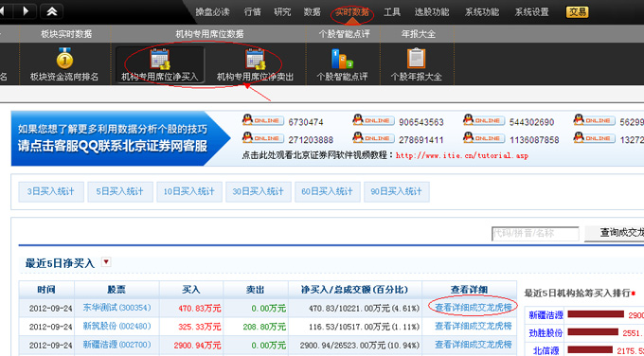Click the 新疆浩源 ranking bar

[x=596, y=314]
